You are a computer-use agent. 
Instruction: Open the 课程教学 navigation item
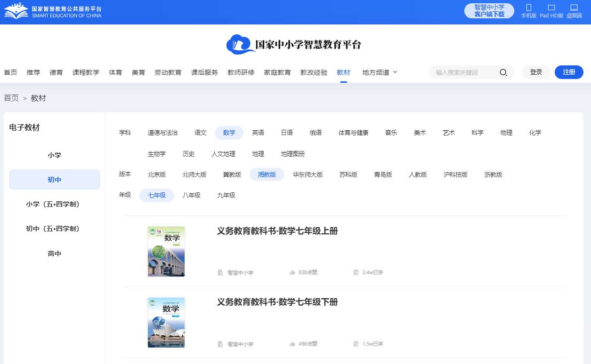[x=86, y=72]
